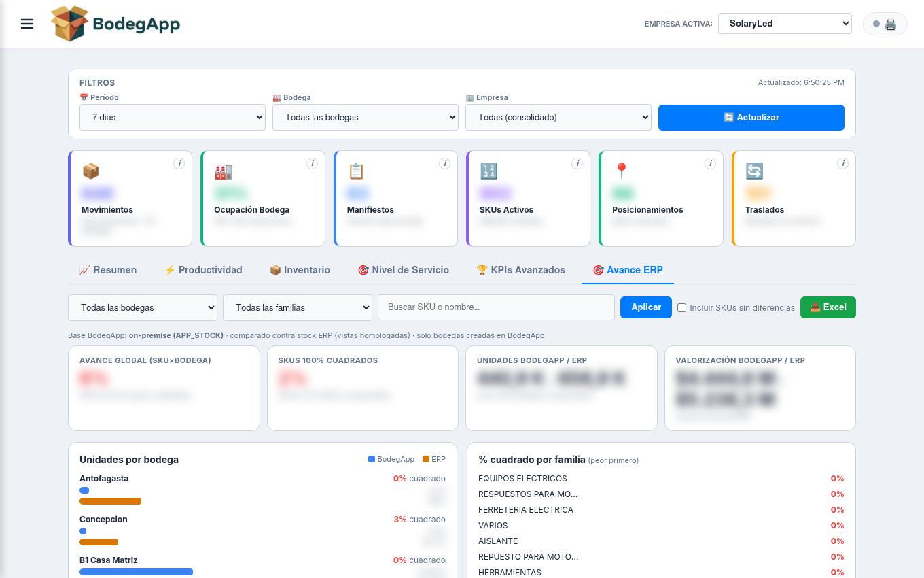Click B1 Casa Matriz blue bar

(x=136, y=572)
